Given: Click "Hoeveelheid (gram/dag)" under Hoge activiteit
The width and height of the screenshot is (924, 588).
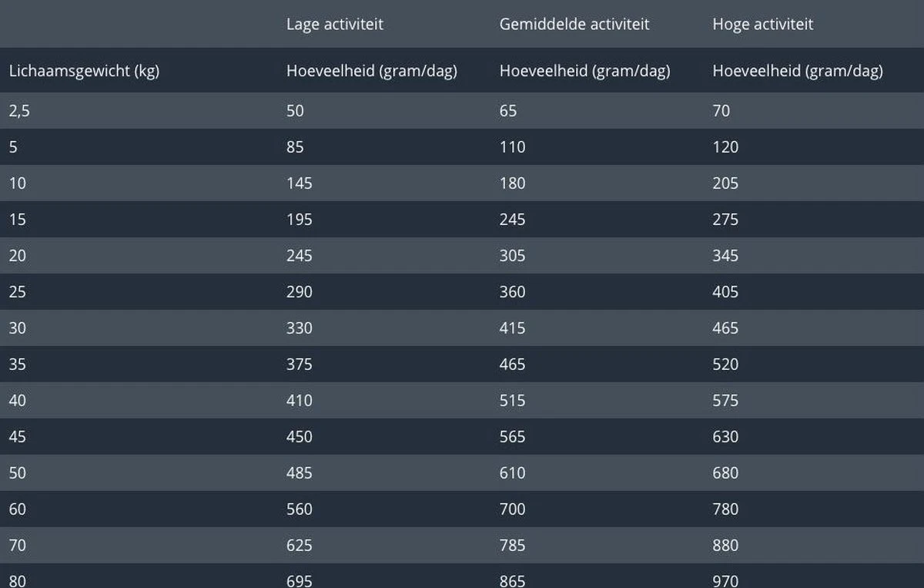Looking at the screenshot, I should coord(798,71).
